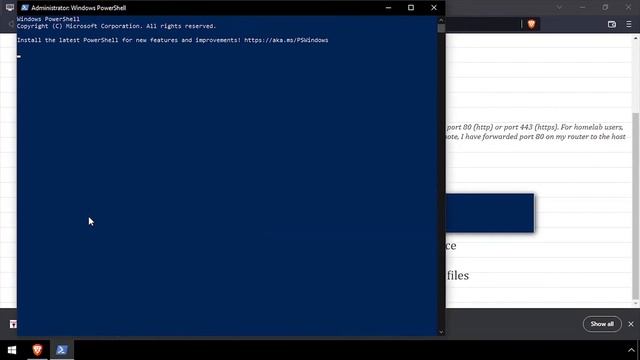
Task: Click the PowerShell scrollbar up arrow
Action: tap(441, 20)
